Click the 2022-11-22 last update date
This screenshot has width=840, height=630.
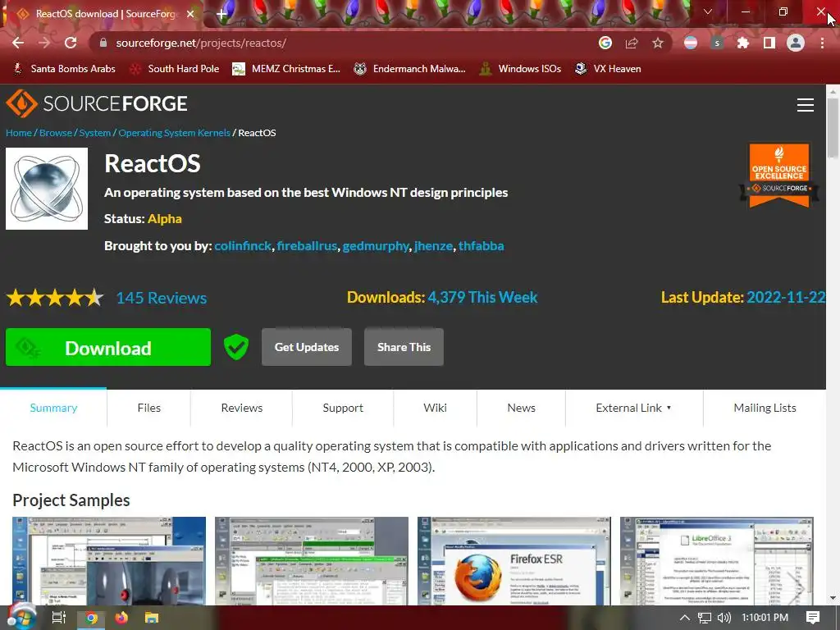click(785, 297)
